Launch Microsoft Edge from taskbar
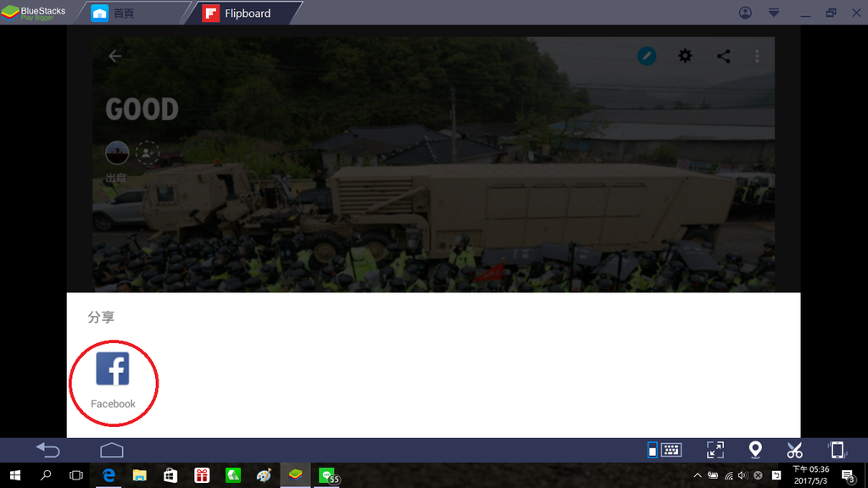This screenshot has height=488, width=868. [x=109, y=475]
